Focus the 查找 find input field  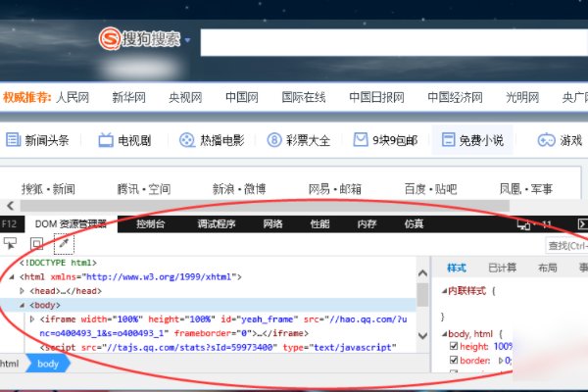566,246
